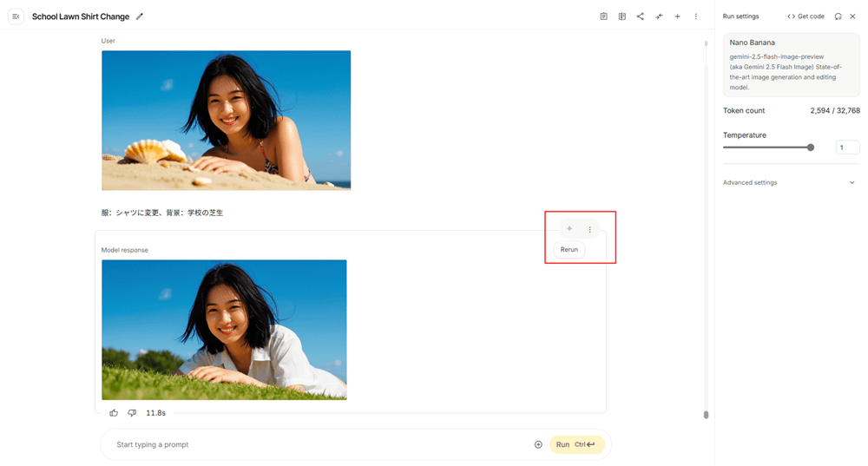
Task: Open model response three-dot options menu
Action: pyautogui.click(x=589, y=230)
